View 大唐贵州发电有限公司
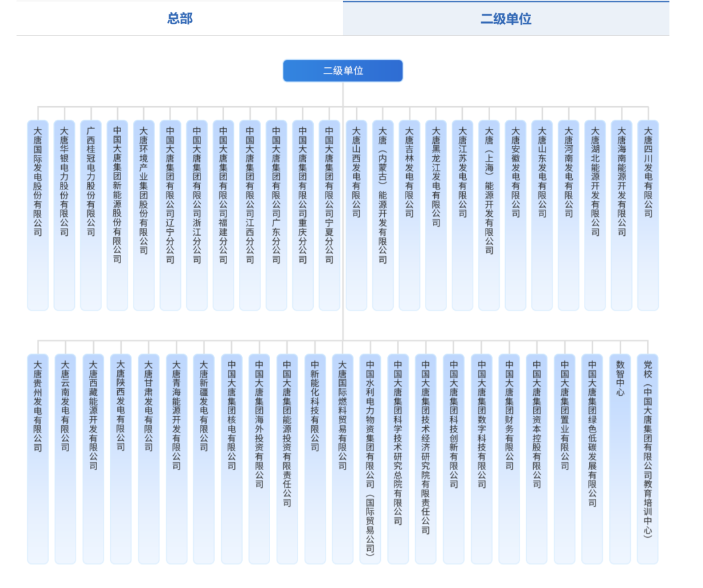The height and width of the screenshot is (588, 703). (x=38, y=459)
